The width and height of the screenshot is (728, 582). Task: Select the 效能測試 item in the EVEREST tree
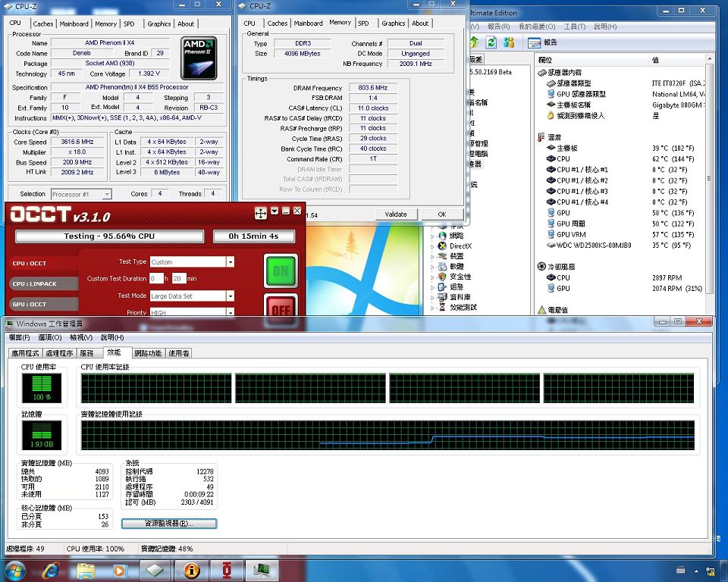[x=463, y=307]
